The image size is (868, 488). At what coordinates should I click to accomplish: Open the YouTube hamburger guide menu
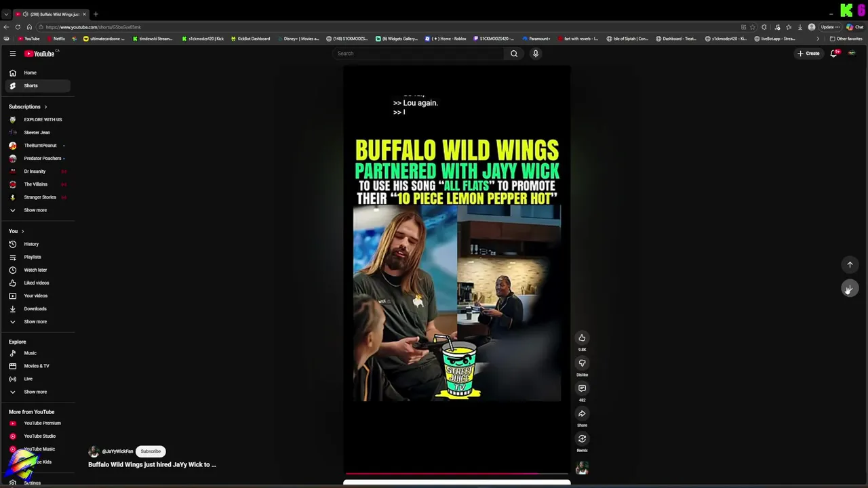tap(12, 54)
